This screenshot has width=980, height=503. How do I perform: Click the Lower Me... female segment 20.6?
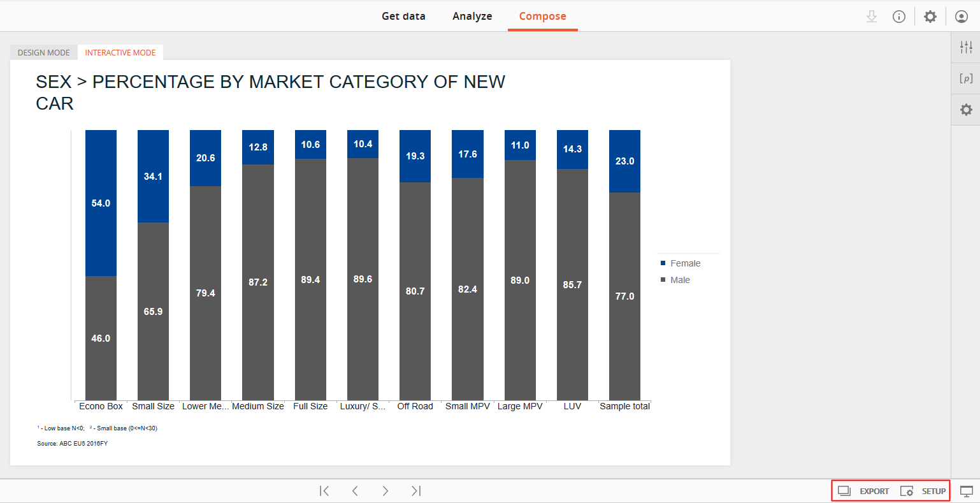pyautogui.click(x=205, y=158)
